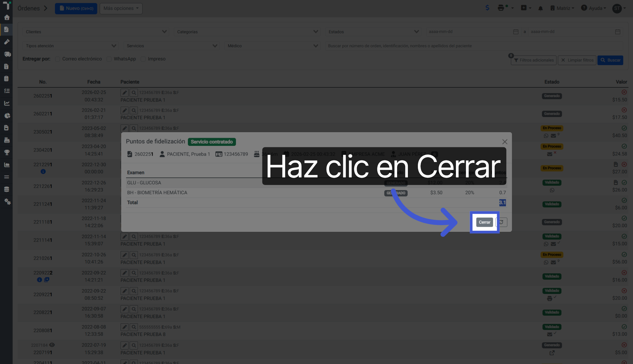
Task: Sort by the Fecha column header
Action: click(x=94, y=82)
